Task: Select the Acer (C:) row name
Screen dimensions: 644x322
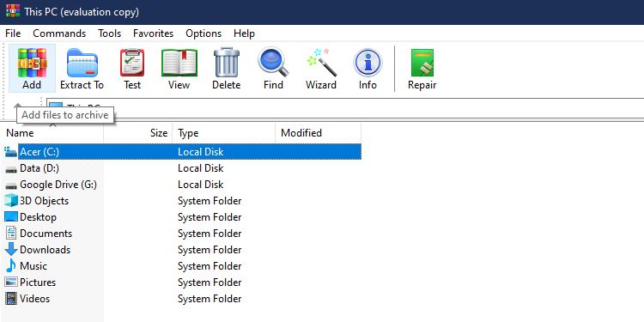Action: pos(39,152)
